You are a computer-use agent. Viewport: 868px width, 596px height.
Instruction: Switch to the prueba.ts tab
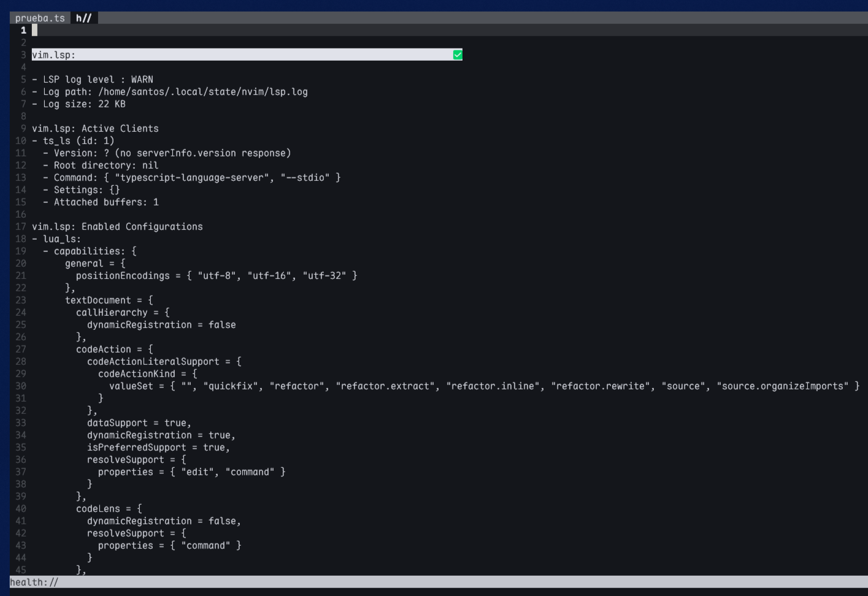click(x=40, y=18)
